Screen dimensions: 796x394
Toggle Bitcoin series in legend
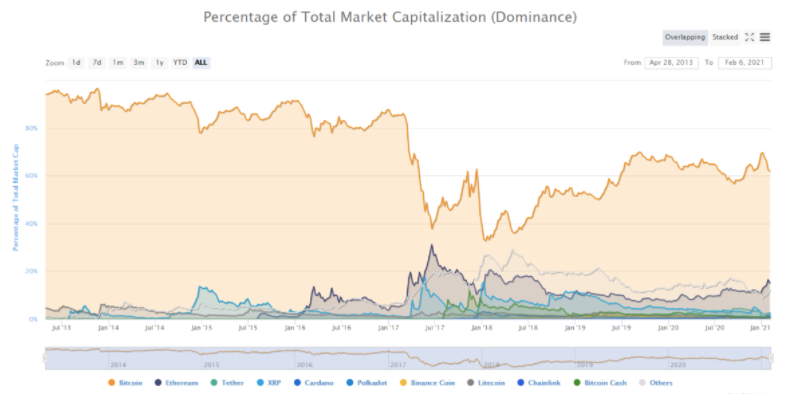coord(125,383)
